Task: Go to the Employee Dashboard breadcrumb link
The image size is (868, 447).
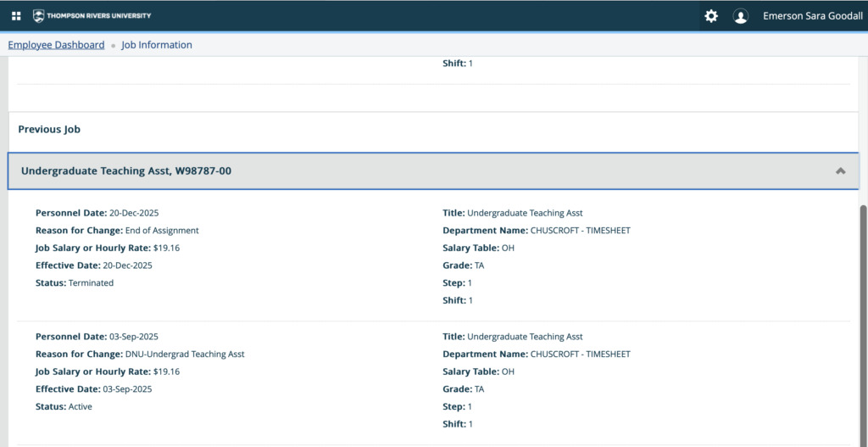Action: tap(56, 45)
